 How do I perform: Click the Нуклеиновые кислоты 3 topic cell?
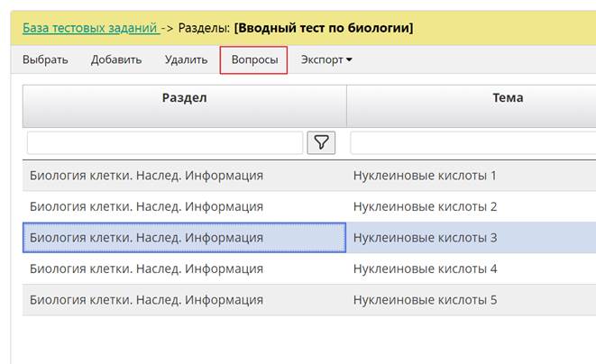[x=425, y=238]
